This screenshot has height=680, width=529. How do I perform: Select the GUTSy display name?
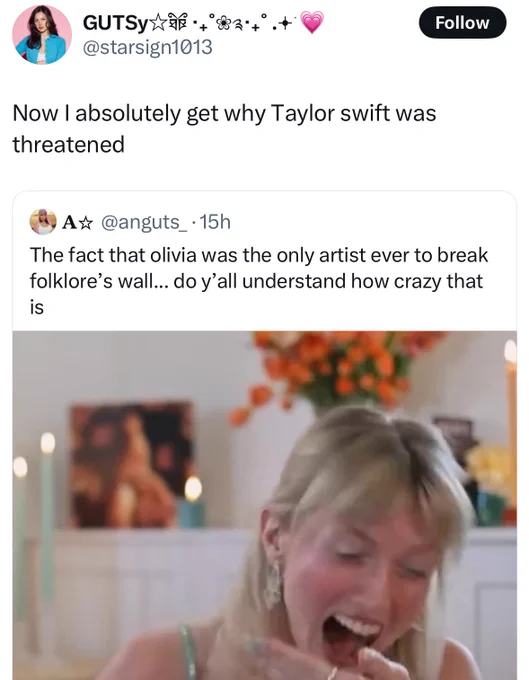115,23
